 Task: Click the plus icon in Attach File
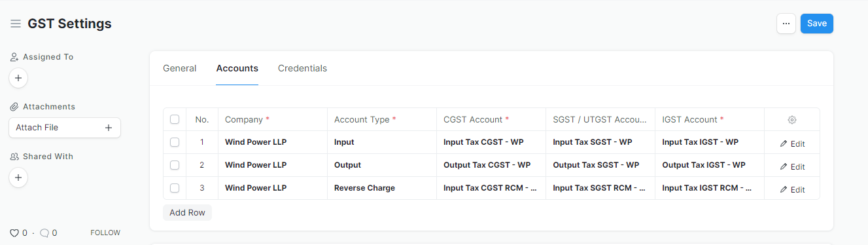(109, 128)
